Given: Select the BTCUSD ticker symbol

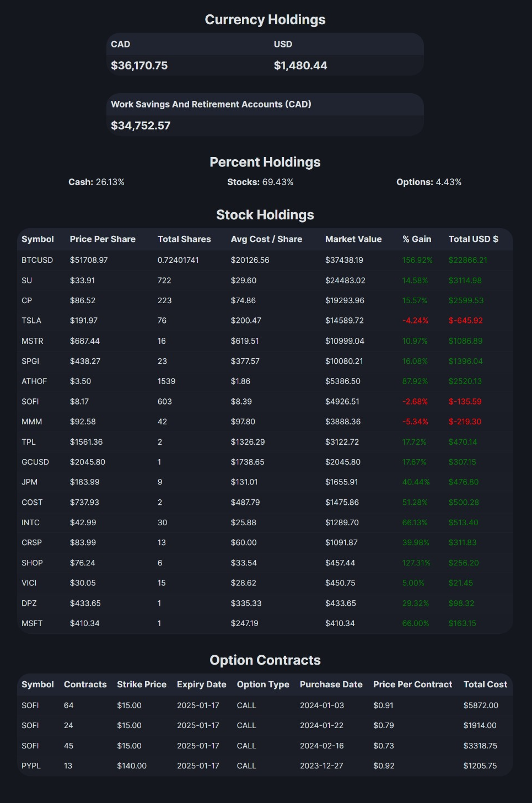Looking at the screenshot, I should (x=36, y=260).
